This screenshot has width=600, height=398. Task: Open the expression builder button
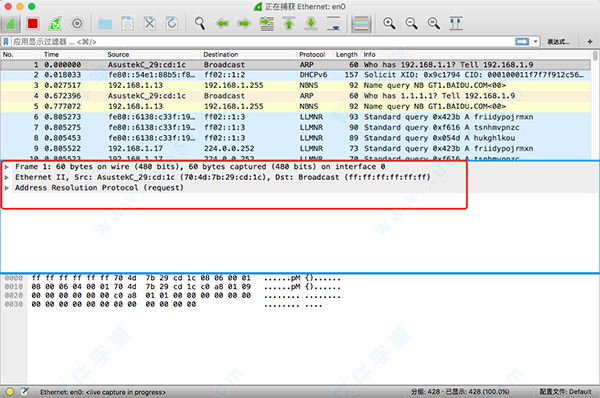pyautogui.click(x=558, y=42)
